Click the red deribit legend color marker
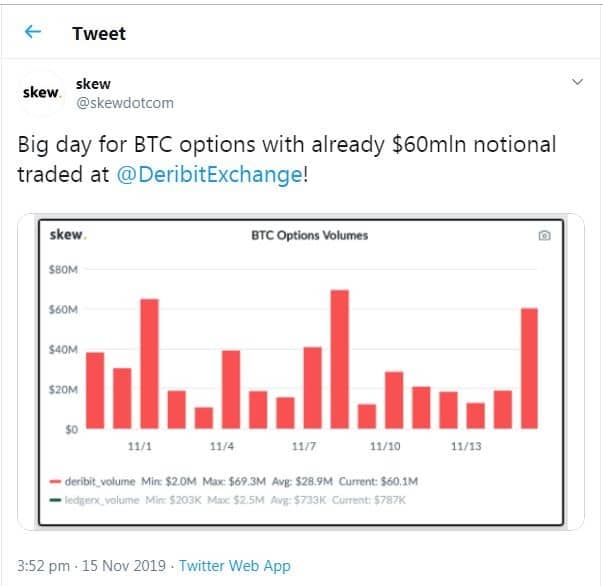This screenshot has width=603, height=586. [55, 482]
